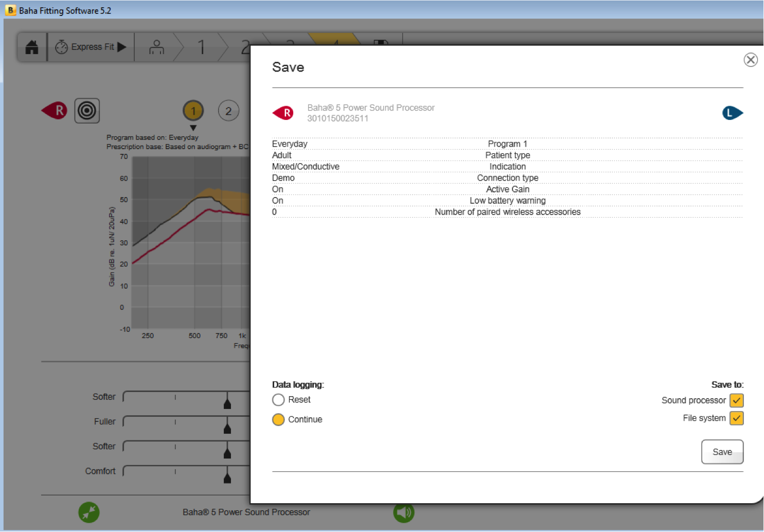The image size is (764, 532).
Task: Start Express Fit
Action: (91, 47)
